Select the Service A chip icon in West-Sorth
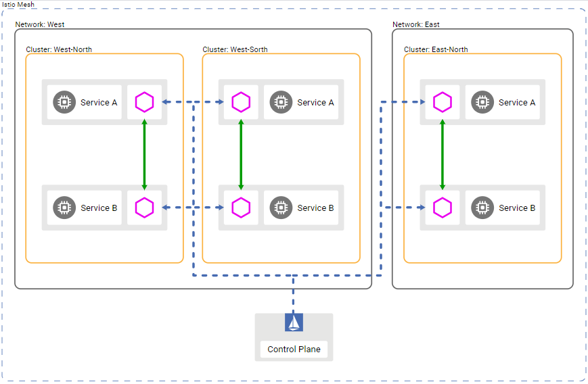Image resolution: width=588 pixels, height=384 pixels. coord(281,102)
